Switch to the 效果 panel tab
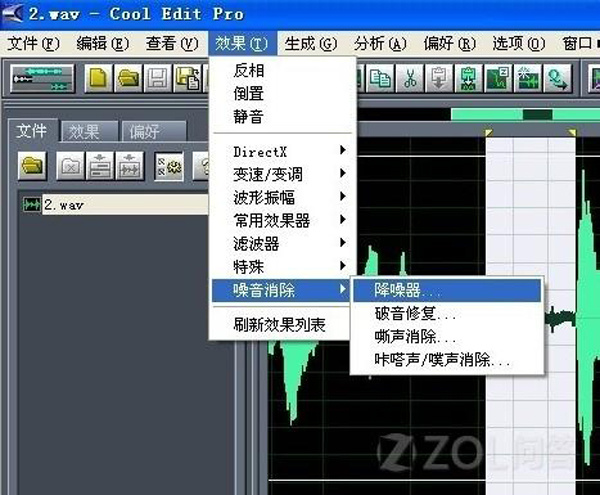 (x=90, y=131)
